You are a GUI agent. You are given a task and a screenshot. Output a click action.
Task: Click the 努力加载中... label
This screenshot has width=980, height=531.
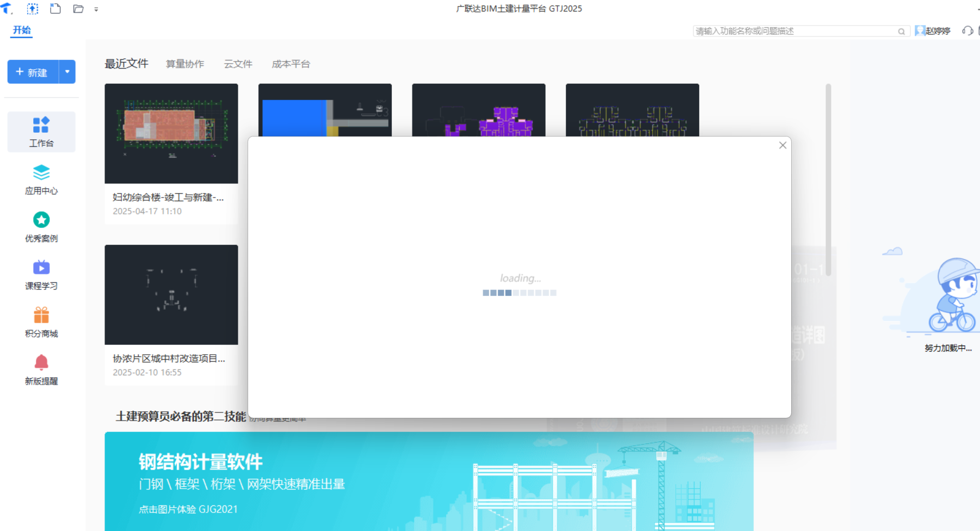948,348
